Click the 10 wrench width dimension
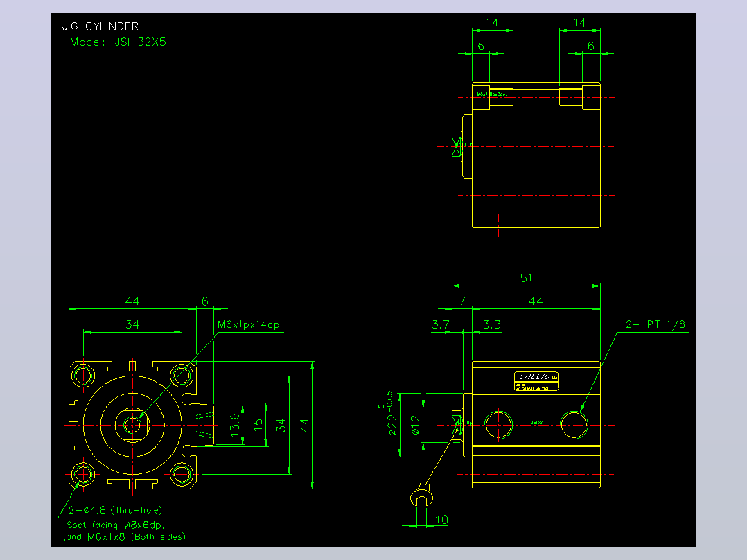The height and width of the screenshot is (560, 747). point(441,520)
